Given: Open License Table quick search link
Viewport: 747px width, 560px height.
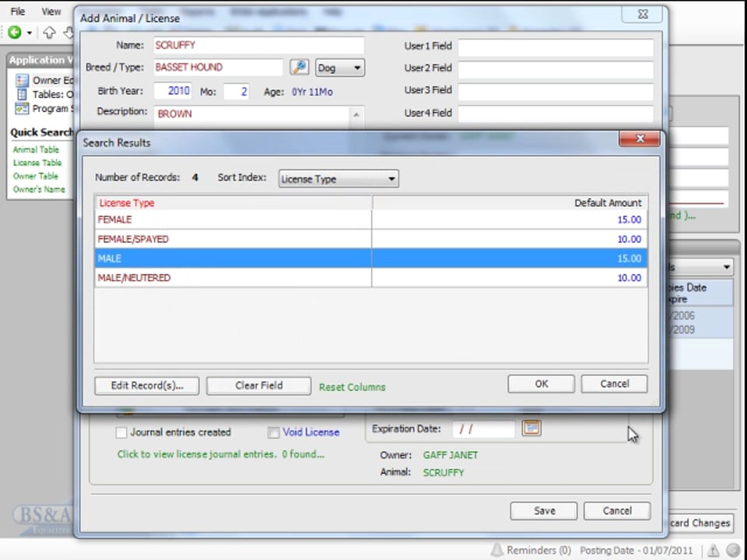Looking at the screenshot, I should [37, 163].
